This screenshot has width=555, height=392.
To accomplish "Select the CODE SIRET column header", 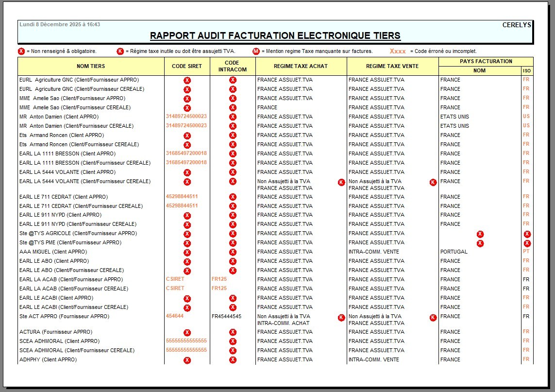I will (187, 67).
